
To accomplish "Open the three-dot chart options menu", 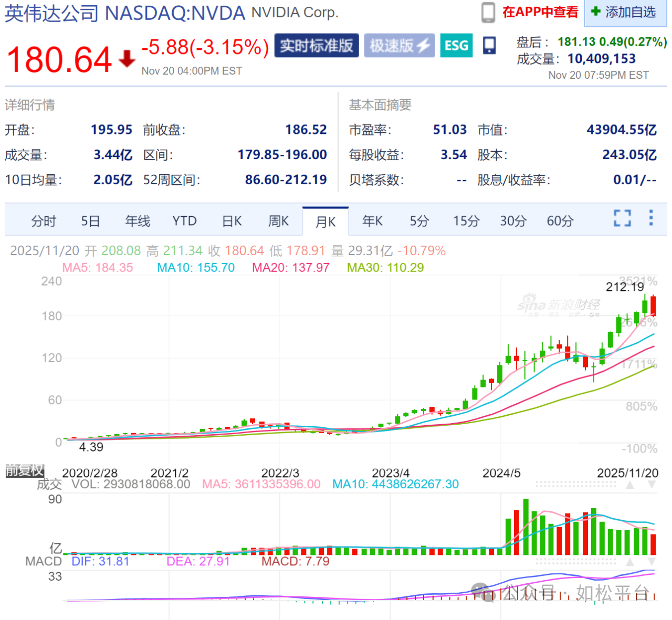I will [651, 218].
